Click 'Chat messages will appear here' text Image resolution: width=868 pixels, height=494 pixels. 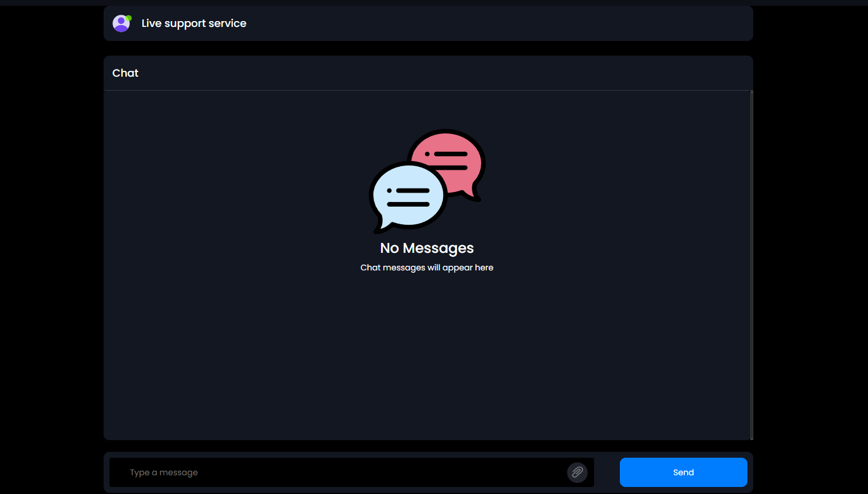[x=427, y=267]
